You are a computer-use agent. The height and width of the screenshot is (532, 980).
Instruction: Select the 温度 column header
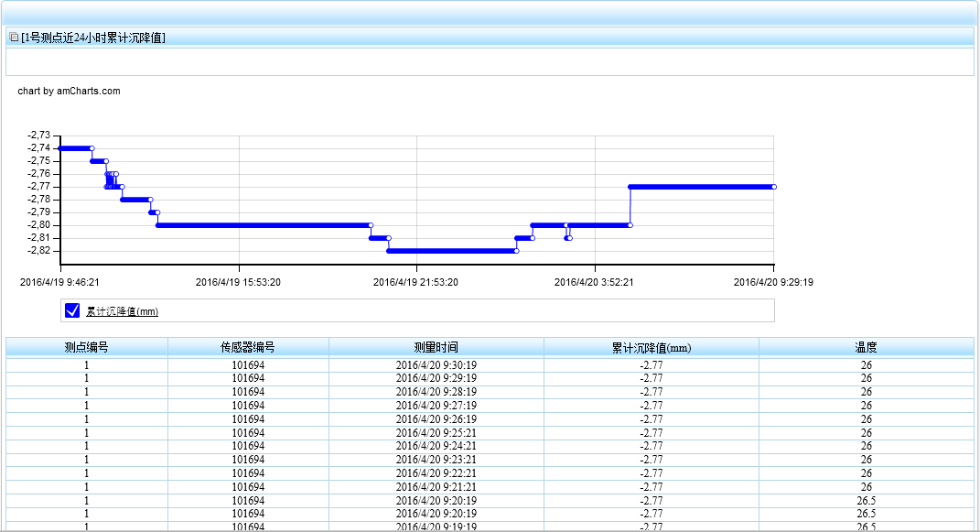tap(866, 348)
